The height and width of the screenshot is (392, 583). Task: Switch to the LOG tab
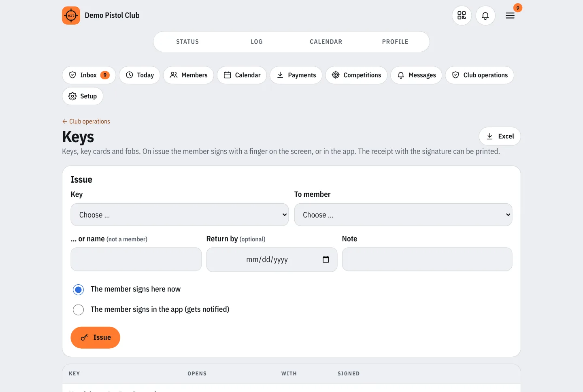tap(257, 42)
